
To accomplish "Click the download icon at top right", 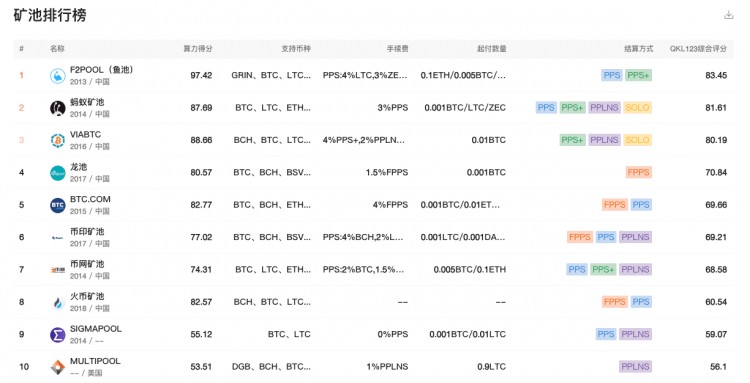I will (x=728, y=15).
